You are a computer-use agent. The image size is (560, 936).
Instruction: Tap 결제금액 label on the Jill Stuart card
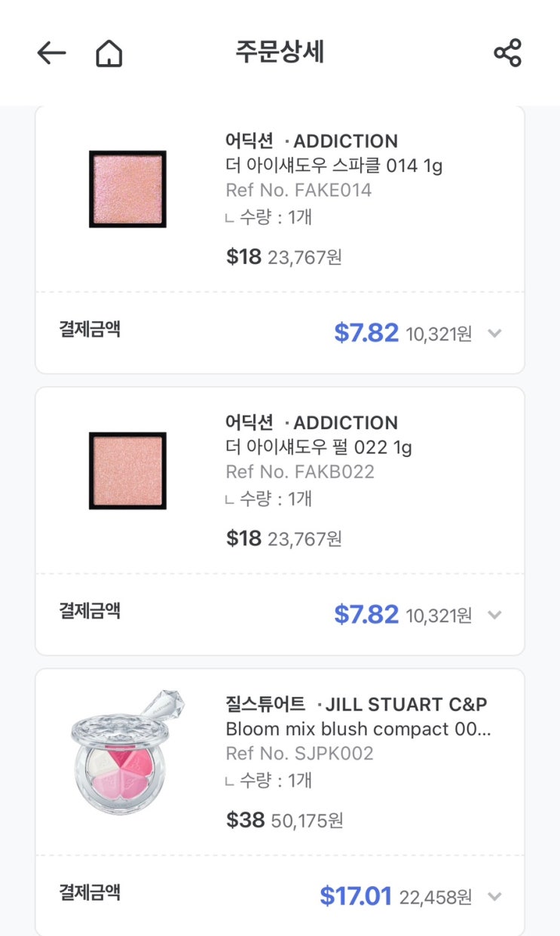click(90, 893)
